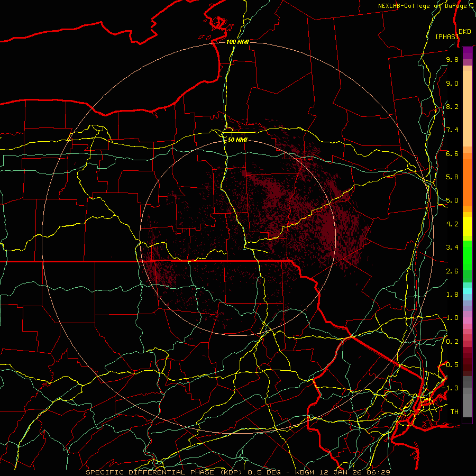
Task: Click the 1.0 value on color scale
Action: (452, 318)
